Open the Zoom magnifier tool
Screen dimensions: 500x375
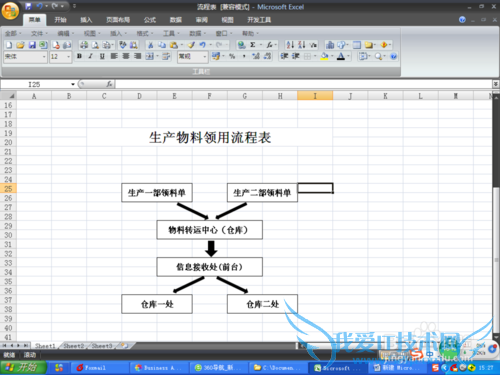pyautogui.click(x=378, y=56)
